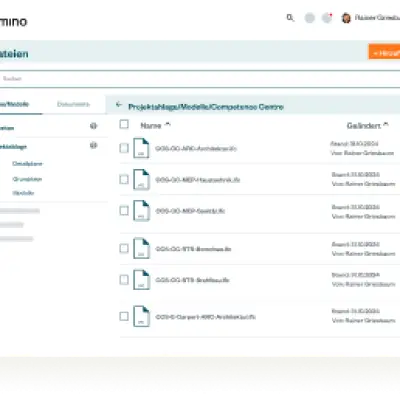Screen dimensions: 400x400
Task: Open file OG-ARC-Architektur.ifc
Action: (196, 148)
